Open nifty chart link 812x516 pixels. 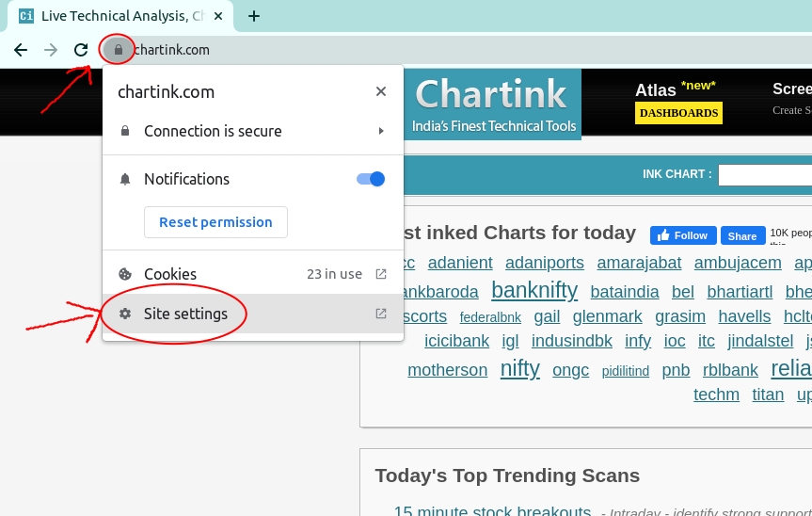click(520, 369)
